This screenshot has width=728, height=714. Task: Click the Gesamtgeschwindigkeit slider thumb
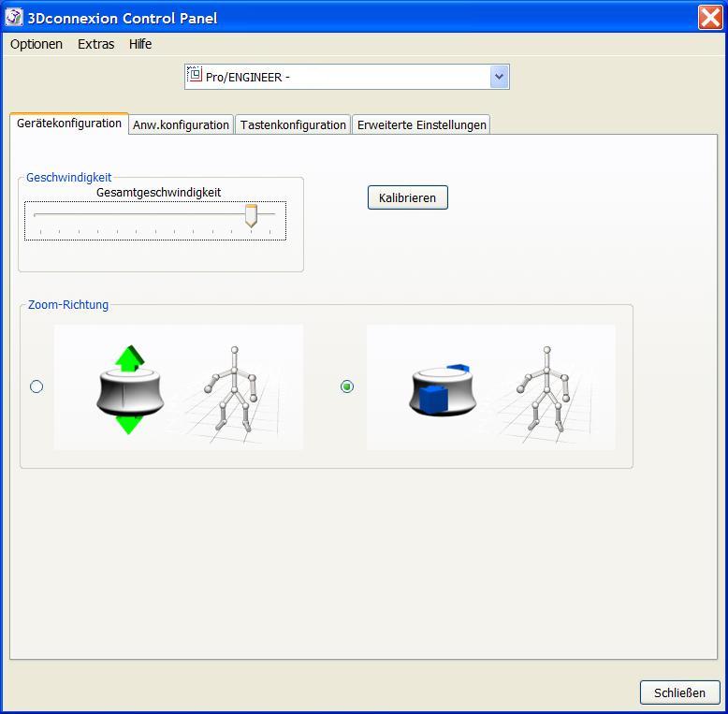tap(251, 215)
